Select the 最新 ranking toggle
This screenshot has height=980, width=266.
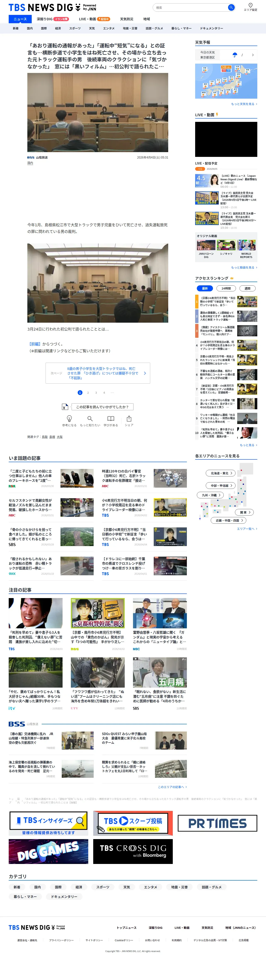(205, 288)
